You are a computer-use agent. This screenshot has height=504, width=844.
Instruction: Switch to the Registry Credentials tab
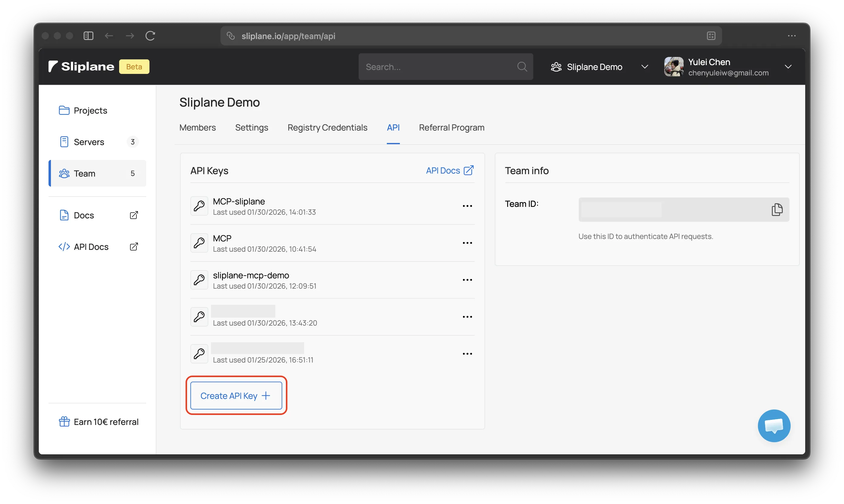click(327, 128)
